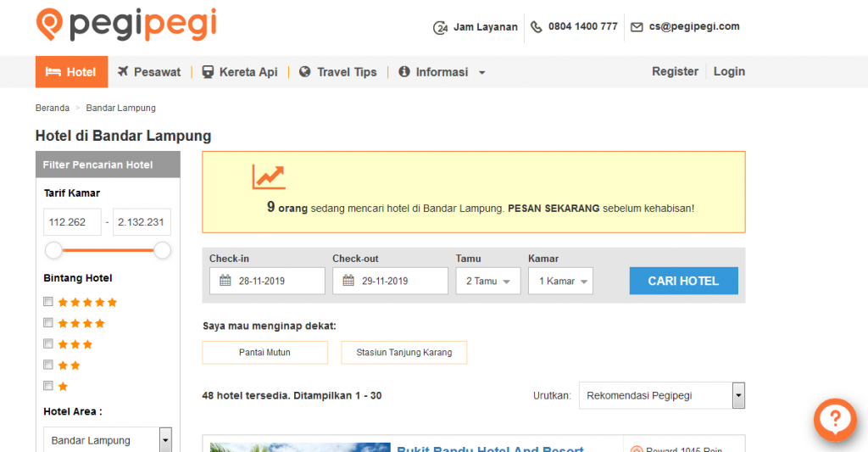Screen dimensions: 868x452
Task: Click the phone number 0804 1400 777
Action: coord(583,26)
